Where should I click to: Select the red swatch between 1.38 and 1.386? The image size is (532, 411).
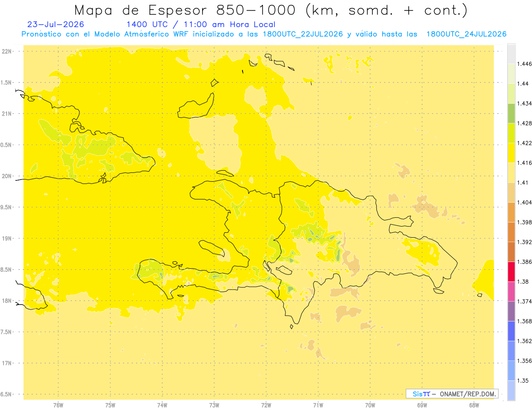(511, 271)
